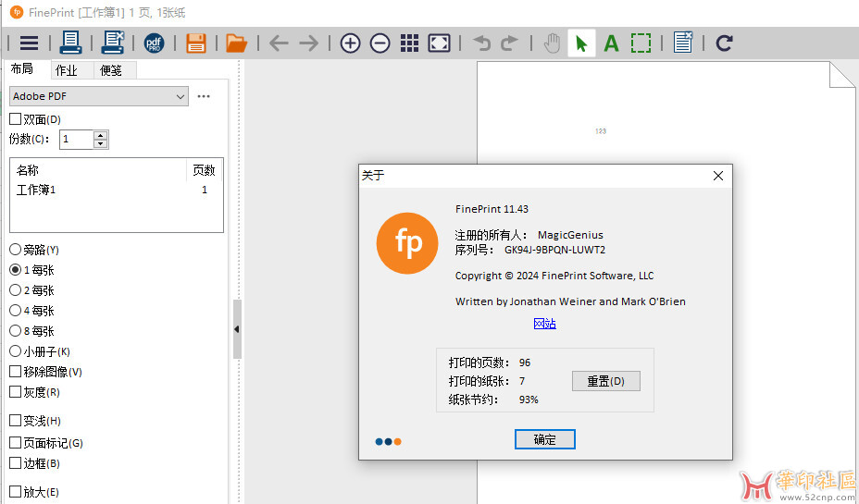
Task: Click the Print toolbar icon
Action: point(70,43)
